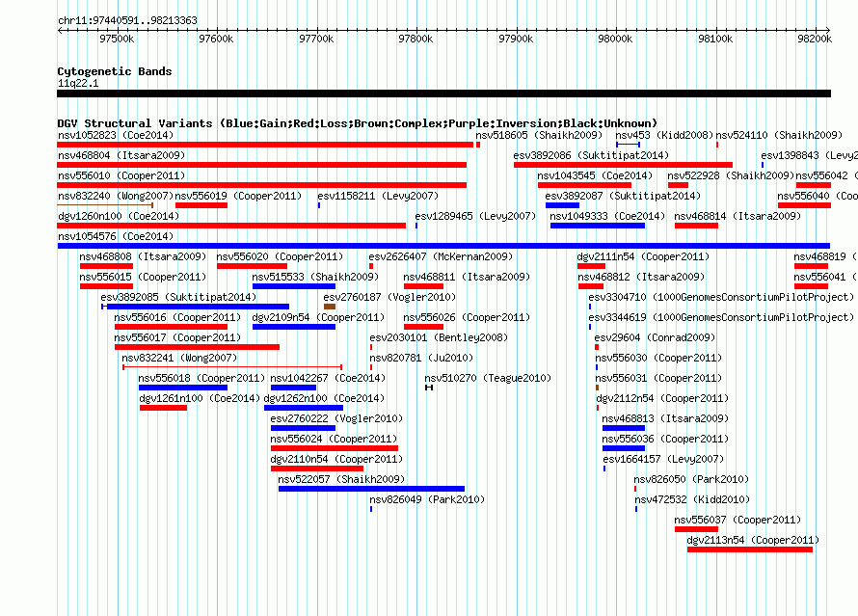Select nsv468808 (Itsara2009) label

click(x=143, y=256)
